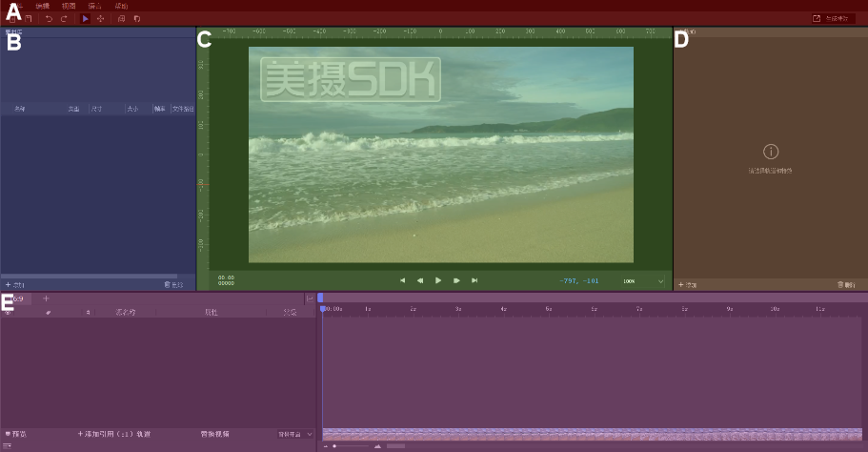Image resolution: width=868 pixels, height=452 pixels.
Task: Click the plus add button in the material panel
Action: pyautogui.click(x=15, y=285)
